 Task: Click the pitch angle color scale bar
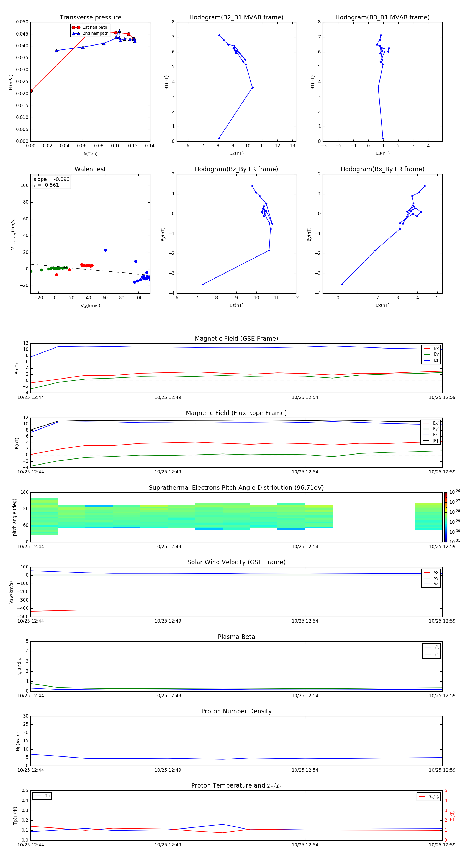click(445, 517)
